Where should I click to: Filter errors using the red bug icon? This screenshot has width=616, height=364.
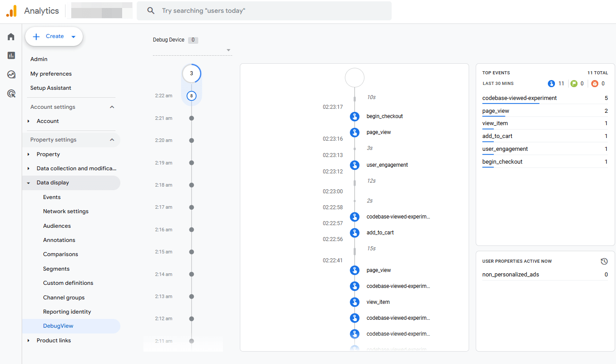595,83
